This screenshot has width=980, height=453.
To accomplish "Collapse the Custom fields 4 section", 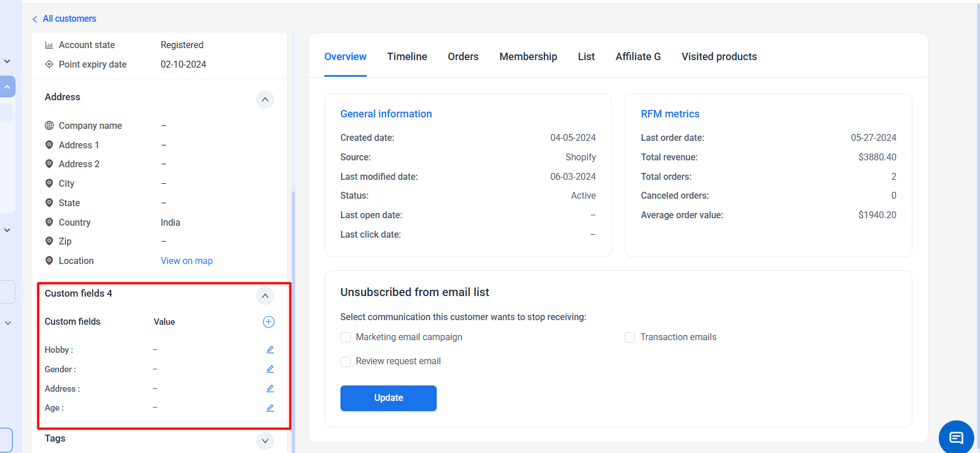I will tap(265, 296).
